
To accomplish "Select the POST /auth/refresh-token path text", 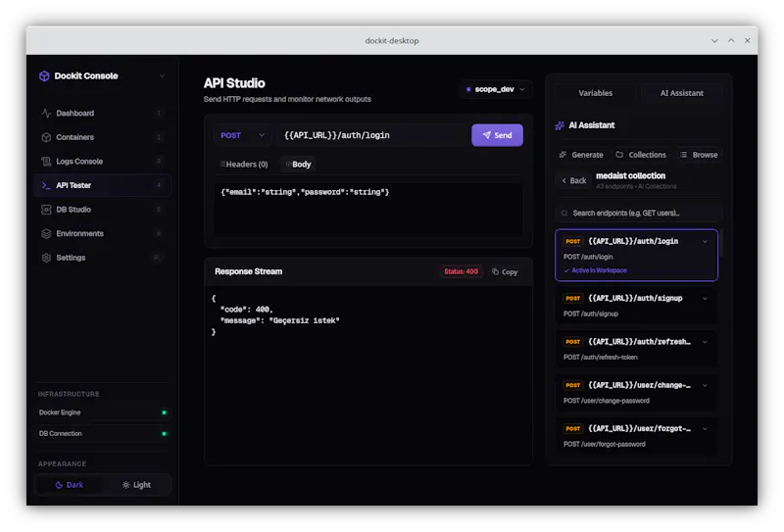I will click(x=601, y=358).
